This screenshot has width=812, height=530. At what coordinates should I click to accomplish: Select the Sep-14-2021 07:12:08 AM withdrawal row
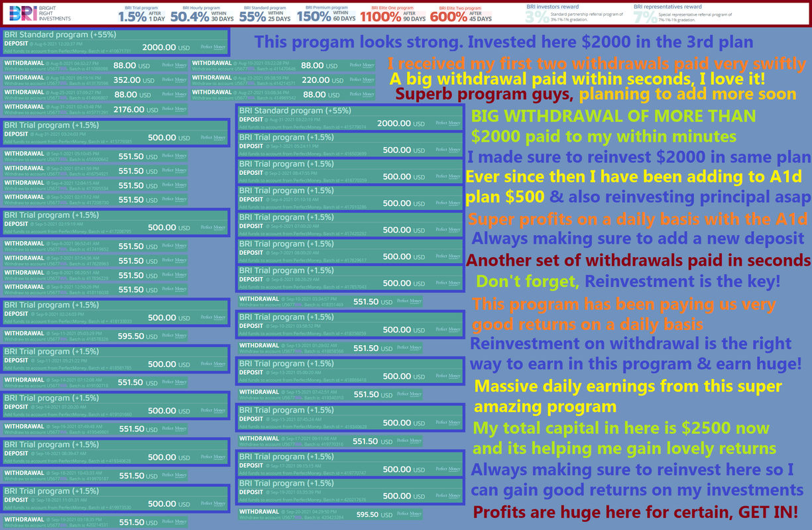[x=96, y=382]
